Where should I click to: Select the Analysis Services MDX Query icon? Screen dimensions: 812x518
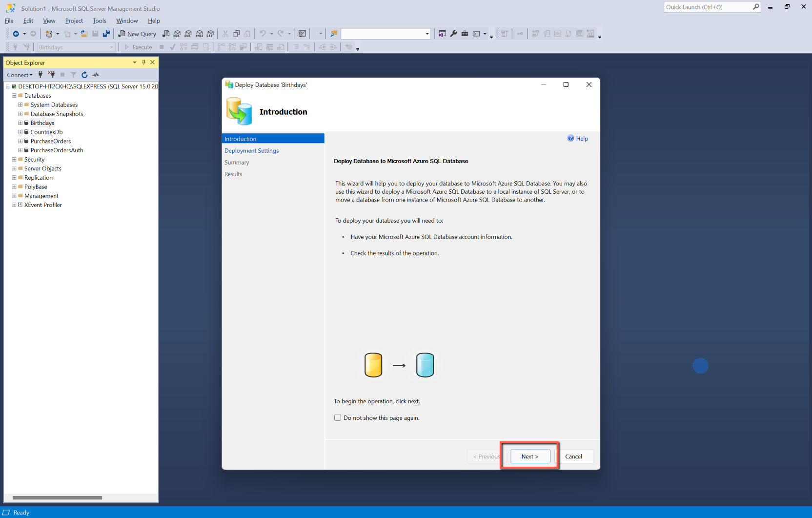click(x=177, y=34)
